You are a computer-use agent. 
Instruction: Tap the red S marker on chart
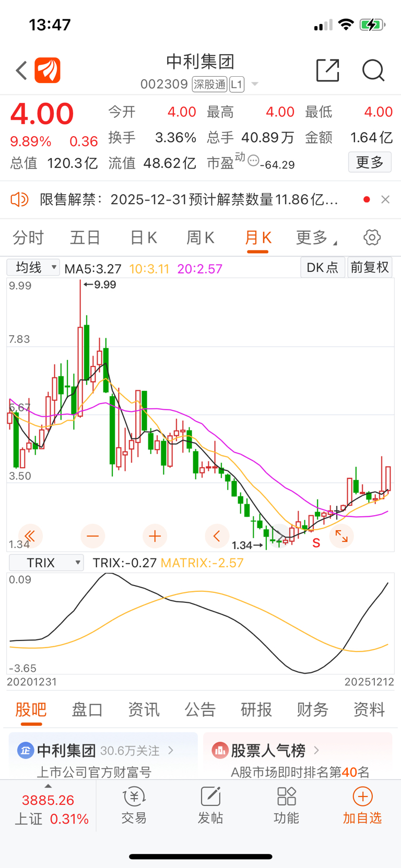[316, 543]
